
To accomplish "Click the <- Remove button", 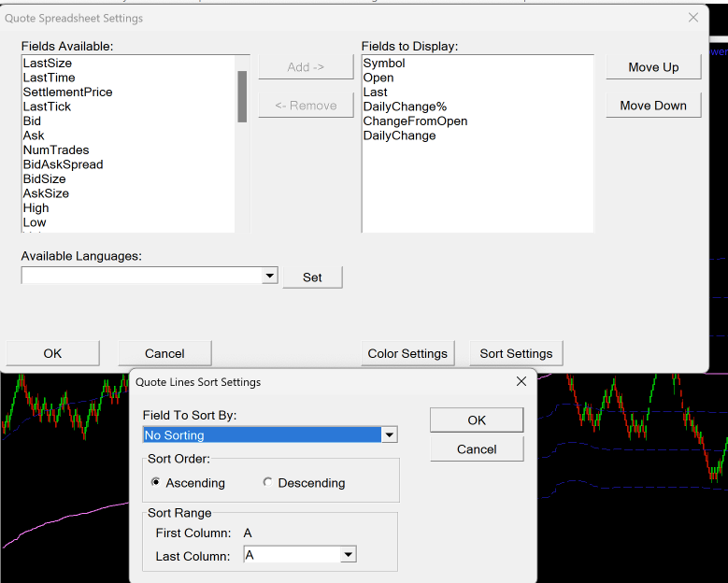I will point(306,106).
